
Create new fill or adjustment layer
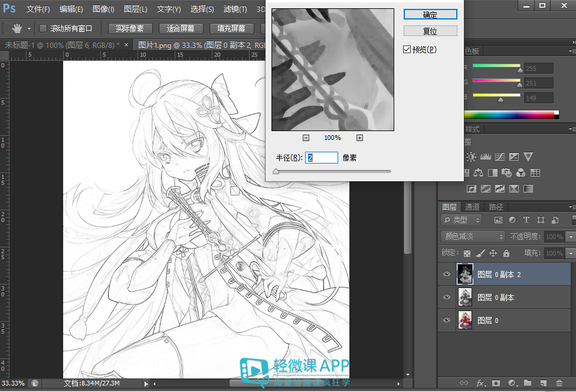512,383
